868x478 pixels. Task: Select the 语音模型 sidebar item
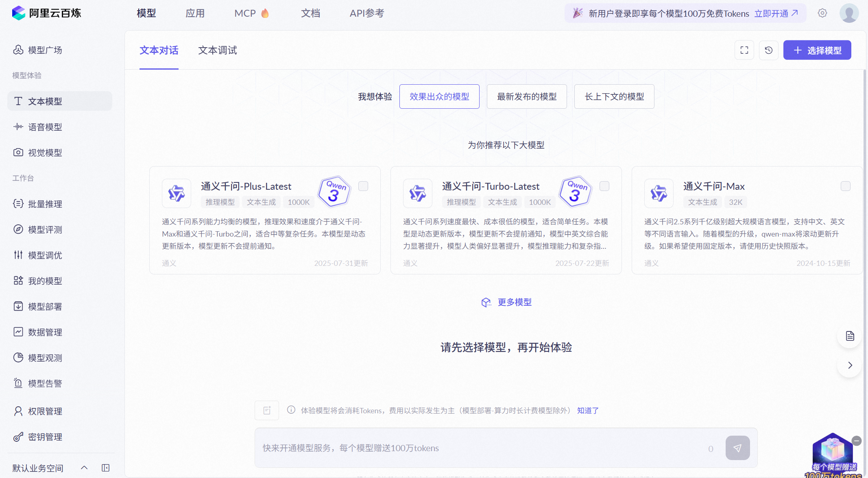tap(45, 127)
